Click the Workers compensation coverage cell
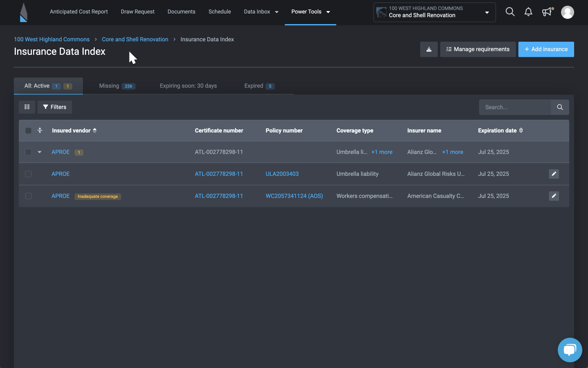 click(365, 196)
